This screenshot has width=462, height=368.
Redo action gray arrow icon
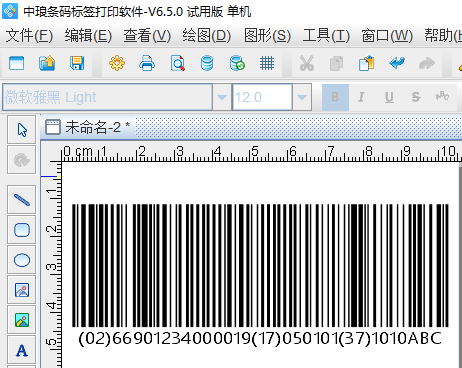tap(427, 63)
